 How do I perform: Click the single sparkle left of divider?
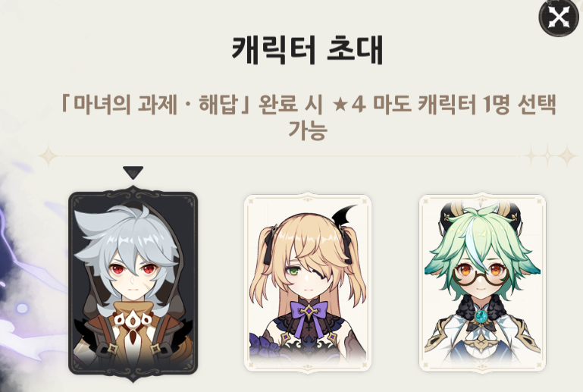49,156
